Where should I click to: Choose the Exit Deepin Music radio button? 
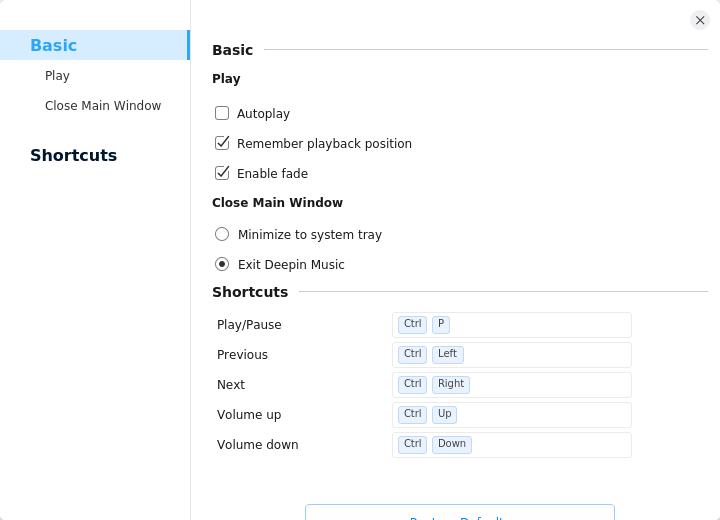point(222,264)
